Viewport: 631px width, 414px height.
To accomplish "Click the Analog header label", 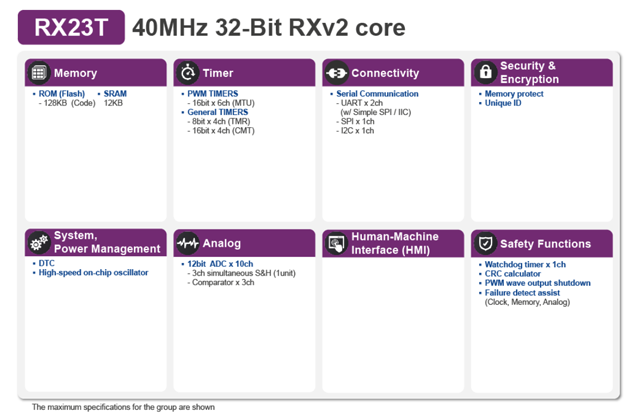I will pos(221,243).
